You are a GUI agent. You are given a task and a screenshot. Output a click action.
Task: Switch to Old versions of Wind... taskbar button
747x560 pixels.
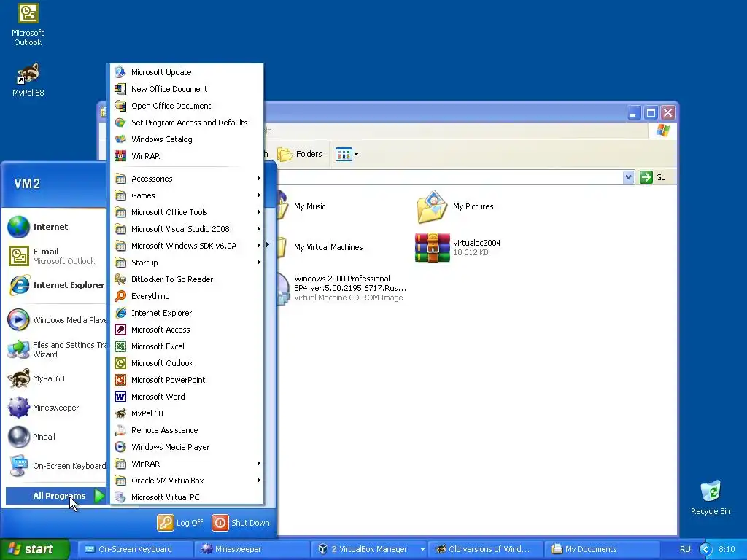coord(486,549)
